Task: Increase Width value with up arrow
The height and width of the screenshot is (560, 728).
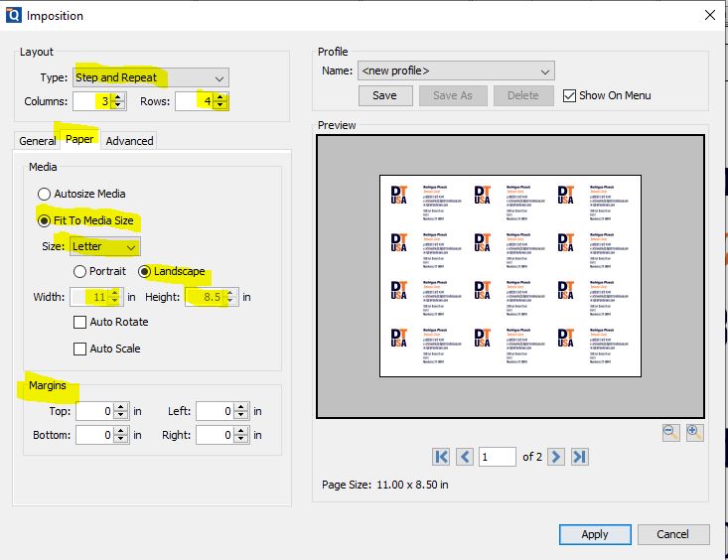Action: tap(114, 293)
